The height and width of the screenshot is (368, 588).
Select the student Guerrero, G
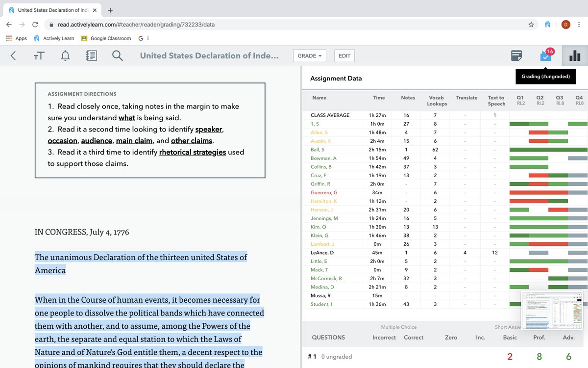(324, 192)
